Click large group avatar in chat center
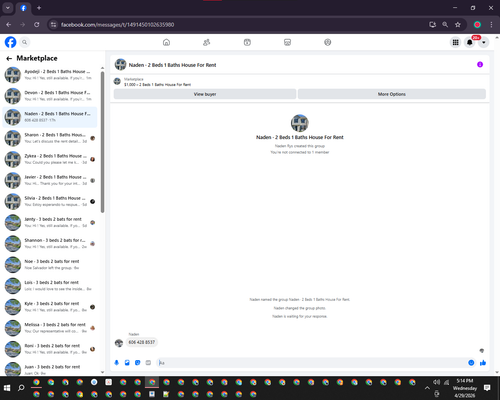 (300, 123)
